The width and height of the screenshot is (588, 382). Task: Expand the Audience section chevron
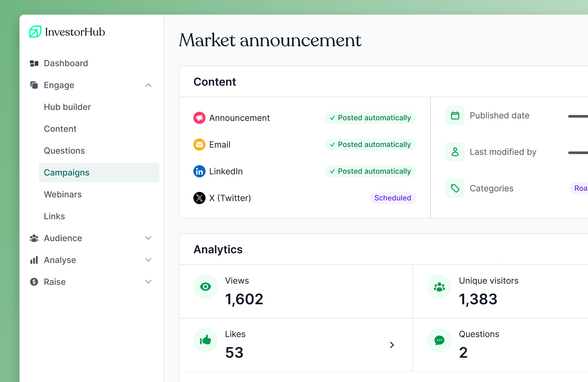[x=148, y=238]
